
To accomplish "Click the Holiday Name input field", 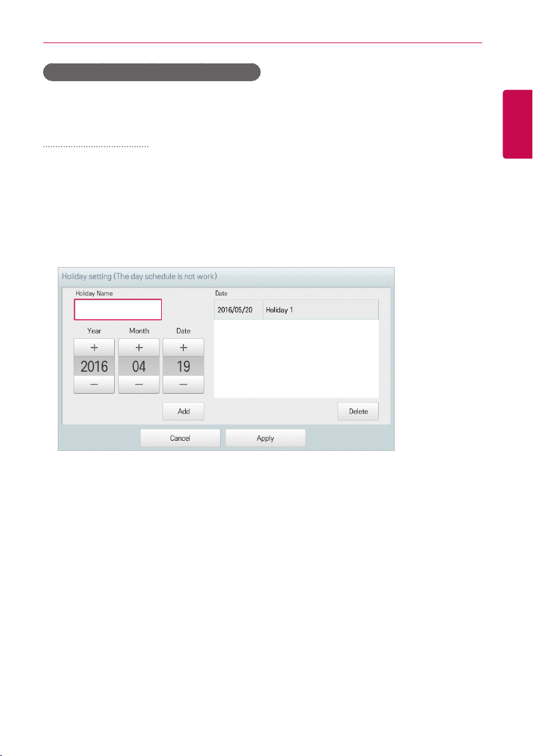I will 117,310.
